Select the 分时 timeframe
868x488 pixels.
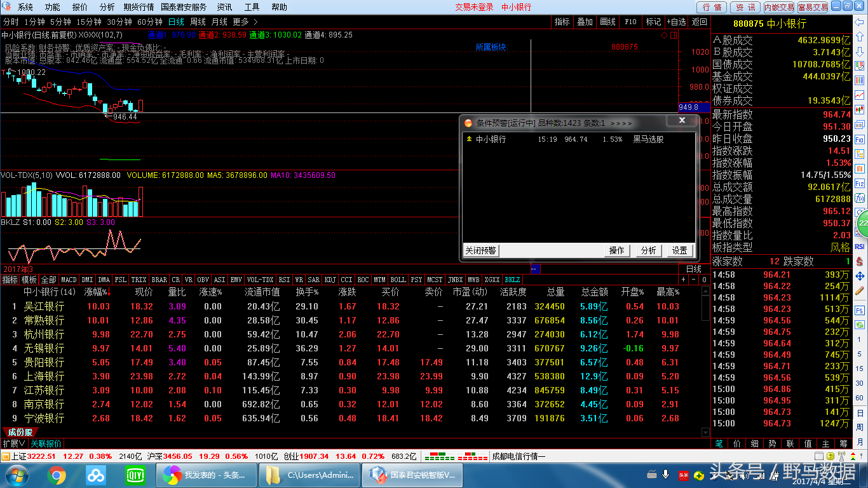click(11, 22)
